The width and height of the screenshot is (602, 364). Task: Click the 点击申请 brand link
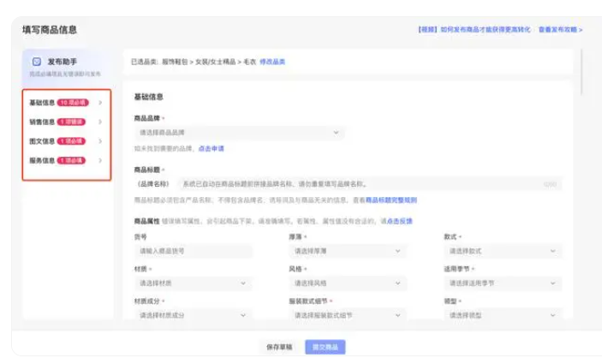211,148
